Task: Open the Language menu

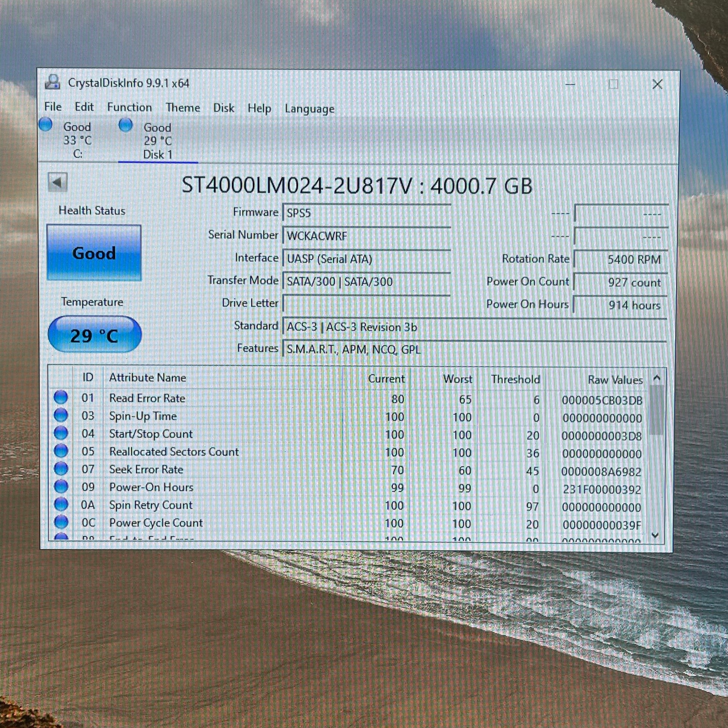Action: [309, 109]
